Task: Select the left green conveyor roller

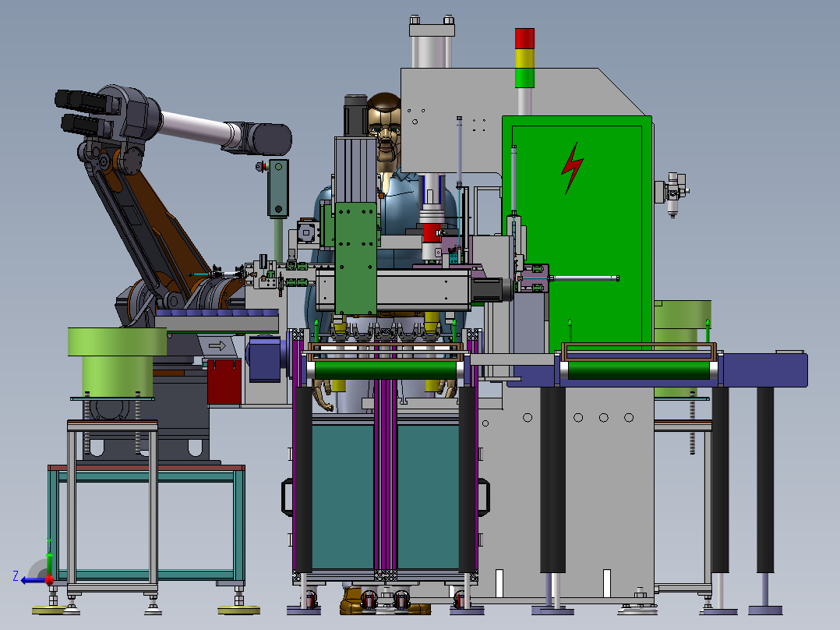Action: click(385, 370)
